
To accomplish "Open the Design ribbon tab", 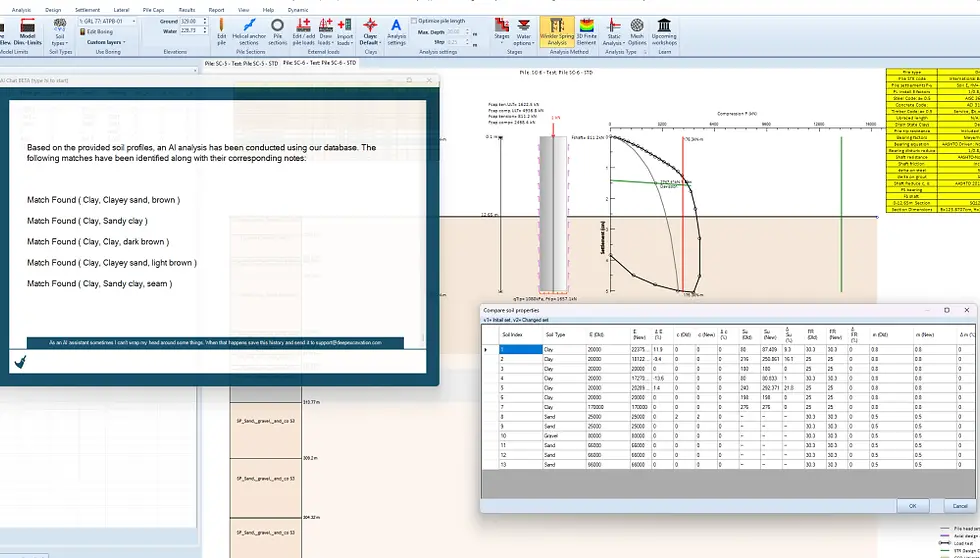I will pos(53,10).
